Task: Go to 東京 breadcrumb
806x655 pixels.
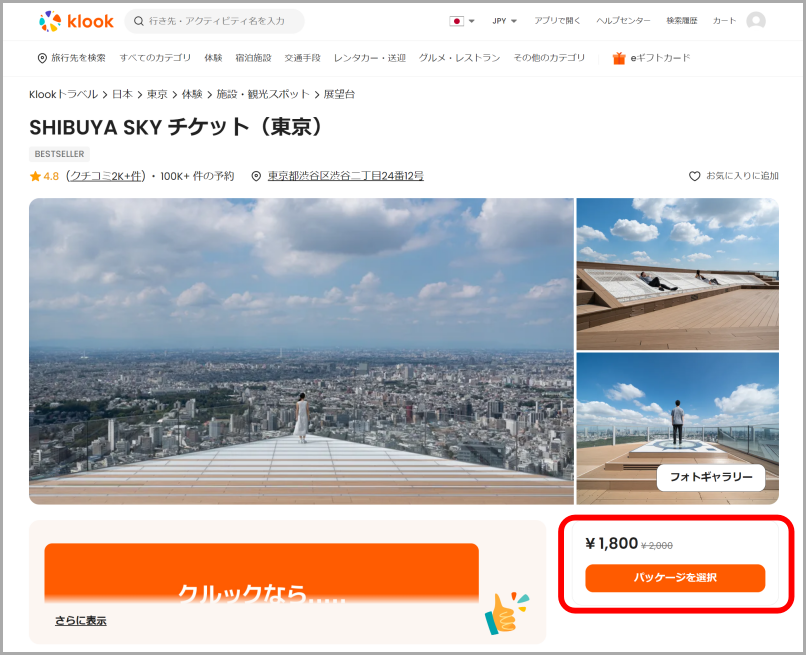Action: coord(157,95)
